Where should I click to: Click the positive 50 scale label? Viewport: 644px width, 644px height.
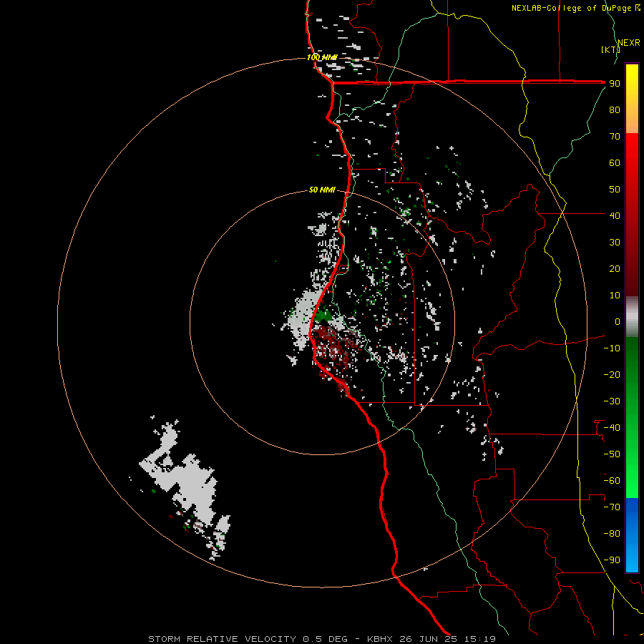pyautogui.click(x=615, y=190)
